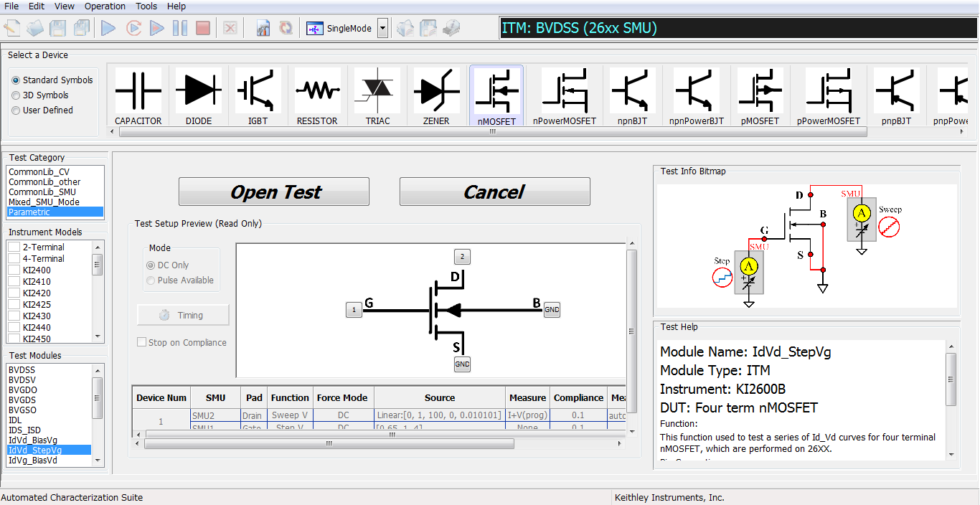Click the Cancel button
The height and width of the screenshot is (505, 980).
click(495, 192)
